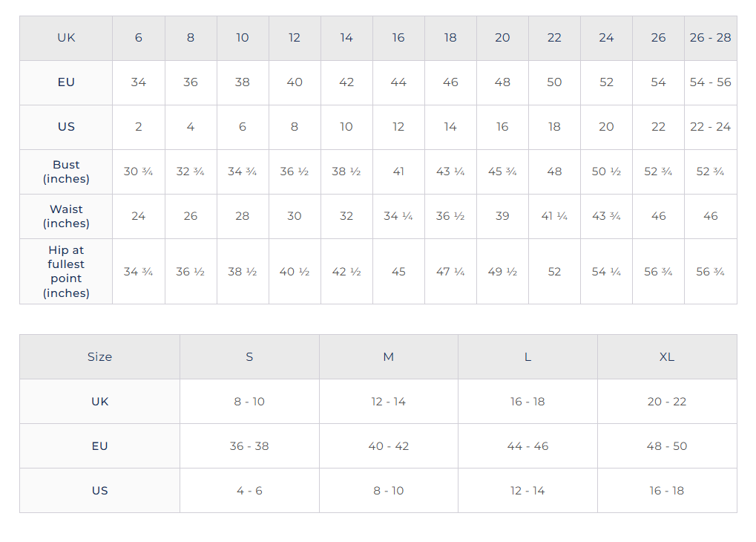Viewport: 756px width, 542px height.
Task: Select the Waist (inches) row label
Action: pyautogui.click(x=66, y=216)
